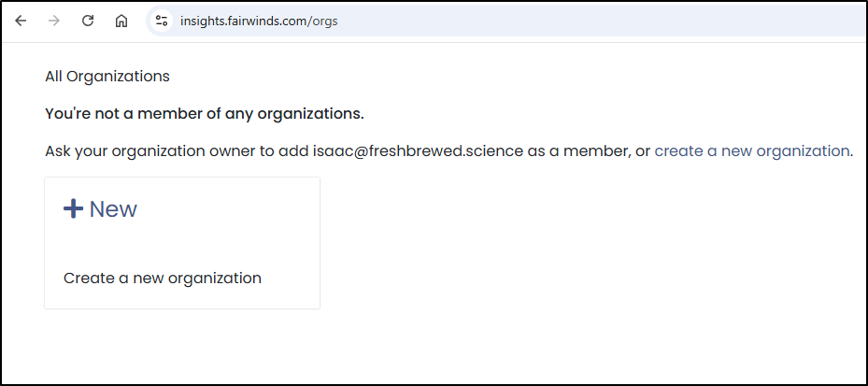The image size is (868, 386).
Task: Reload the Fairwinds Insights page
Action: [88, 21]
